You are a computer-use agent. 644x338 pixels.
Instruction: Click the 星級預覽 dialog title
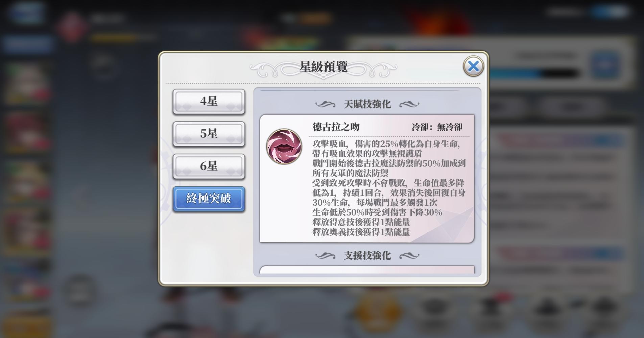tap(324, 67)
